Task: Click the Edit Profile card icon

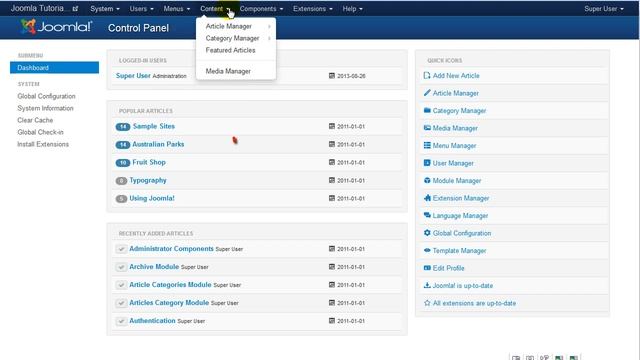Action: 427,268
